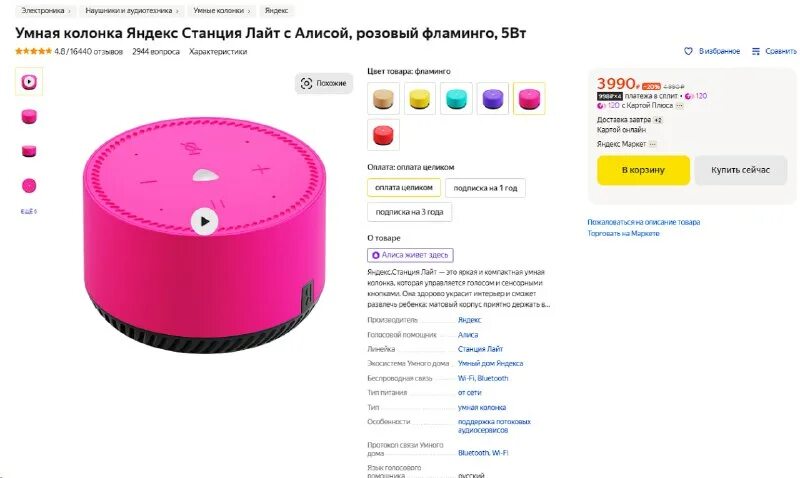Open the video thumbnail in the gallery
This screenshot has width=800, height=478.
(x=29, y=82)
